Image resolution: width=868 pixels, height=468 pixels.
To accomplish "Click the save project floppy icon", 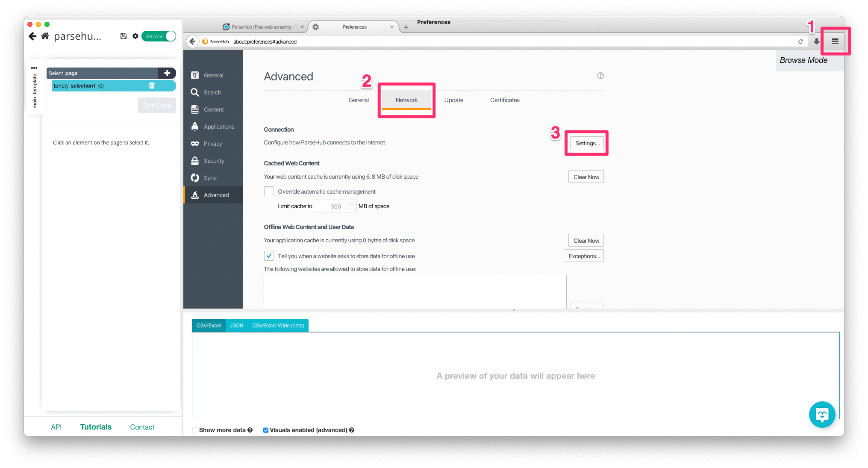I will point(124,36).
